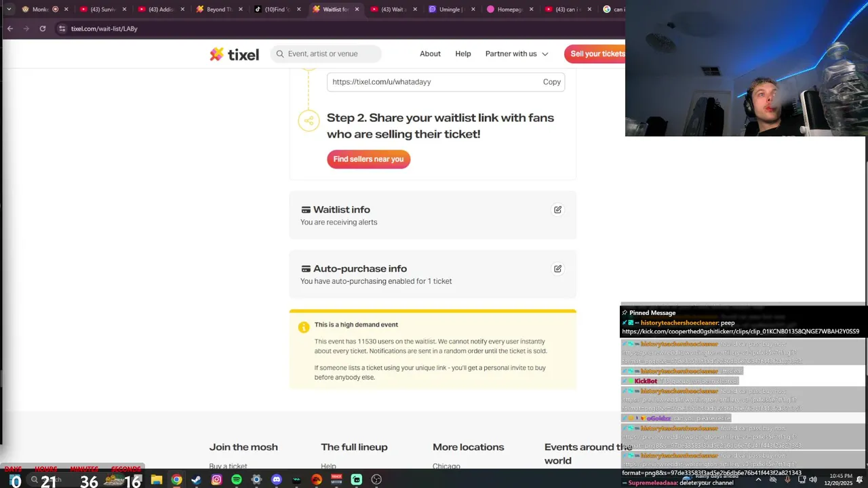Switch to the (43) Wait YouTube tab
Image resolution: width=868 pixels, height=488 pixels.
click(393, 9)
